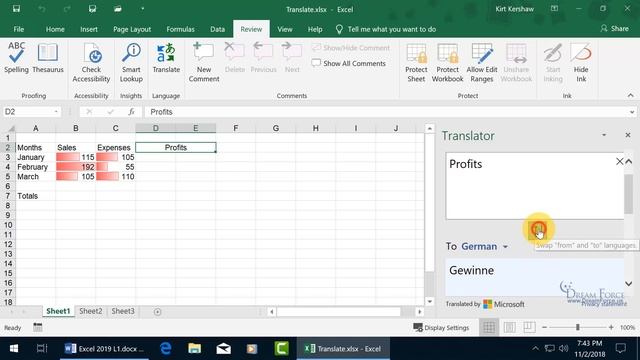Switch to Sheet3

pos(123,311)
